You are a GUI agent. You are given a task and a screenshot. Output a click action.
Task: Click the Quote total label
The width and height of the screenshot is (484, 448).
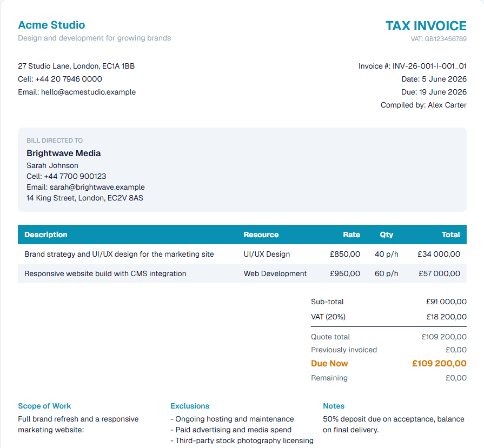pos(330,337)
